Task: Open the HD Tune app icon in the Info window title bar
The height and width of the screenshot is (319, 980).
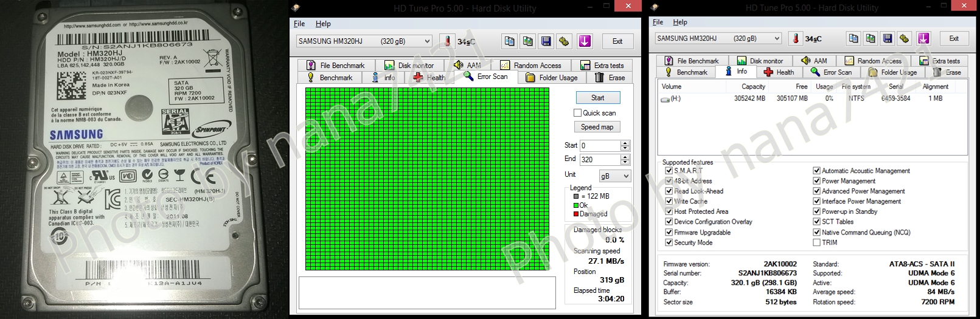Action: [655, 8]
